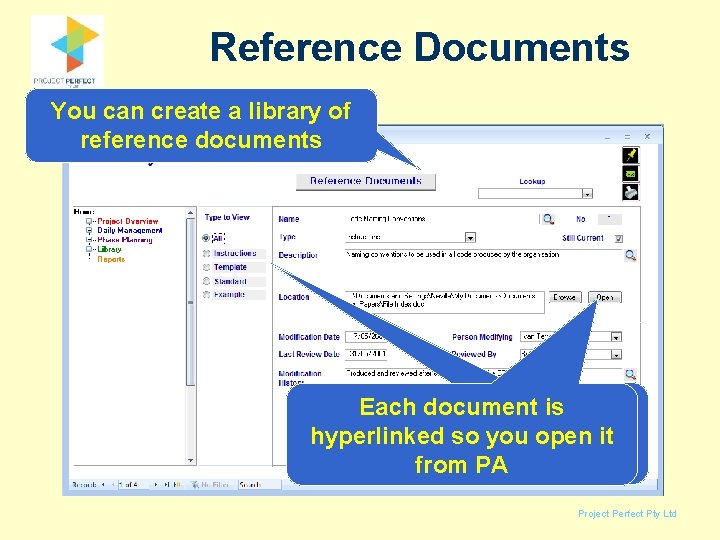720x540 pixels.
Task: Click the Open button
Action: tap(605, 297)
